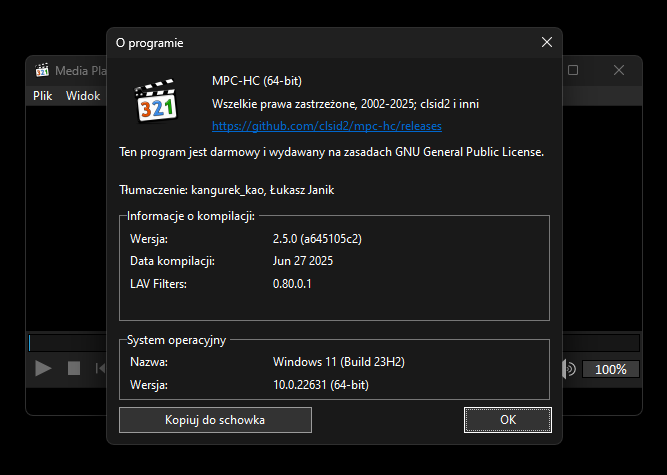Click OS version 10.0.22631 (64-bit)

tap(321, 385)
